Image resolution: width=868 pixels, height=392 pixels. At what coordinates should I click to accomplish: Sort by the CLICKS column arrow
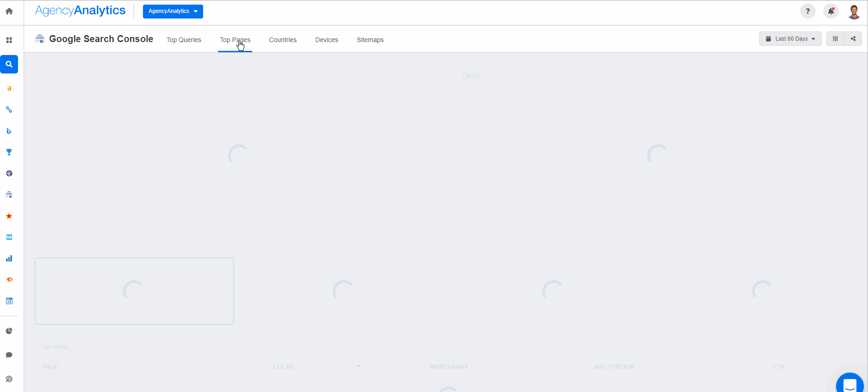tap(359, 367)
